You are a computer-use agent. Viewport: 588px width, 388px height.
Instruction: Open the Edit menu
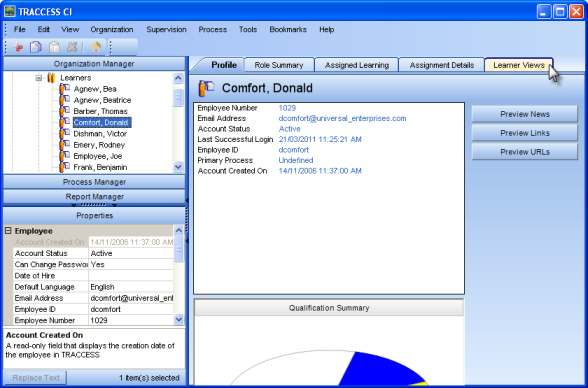click(44, 30)
